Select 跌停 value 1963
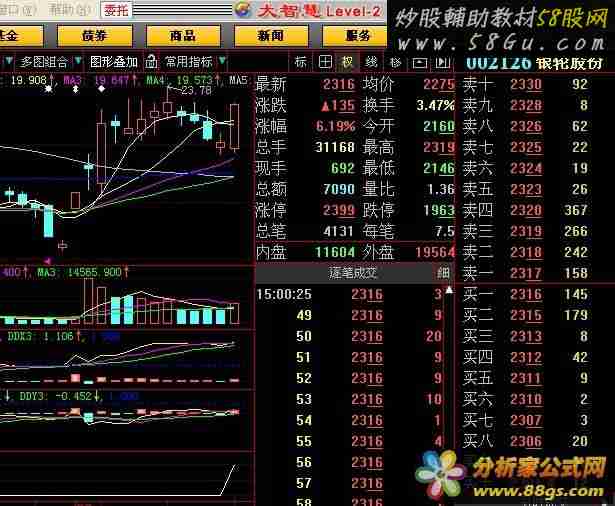615x506 pixels. pyautogui.click(x=439, y=210)
